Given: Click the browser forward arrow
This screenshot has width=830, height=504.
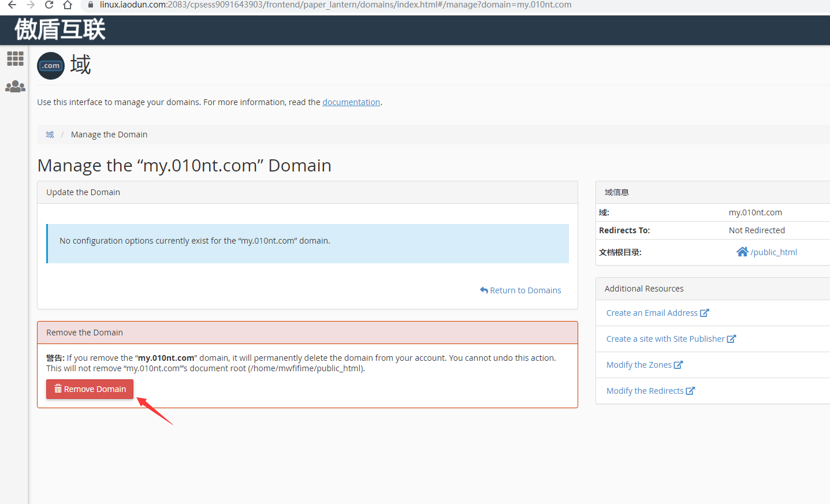Looking at the screenshot, I should [31, 5].
